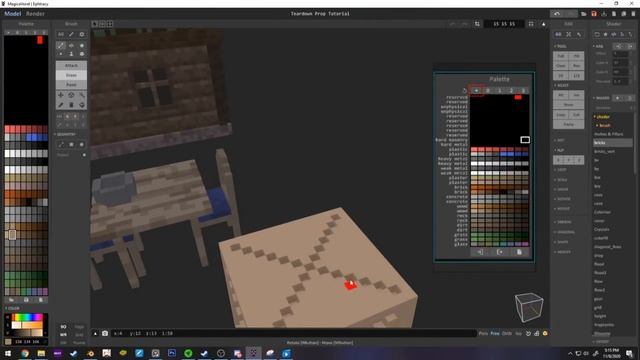
Task: Open brush settings gear icon
Action: [x=82, y=34]
